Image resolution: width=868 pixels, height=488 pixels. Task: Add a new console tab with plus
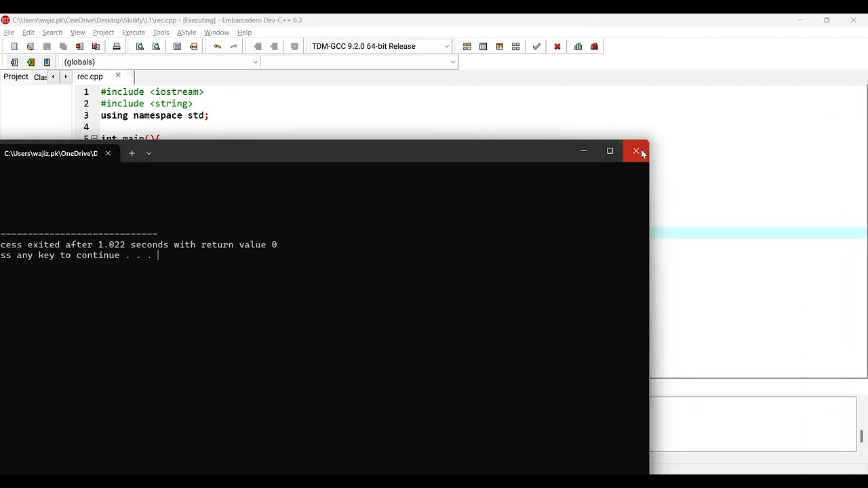(x=132, y=153)
